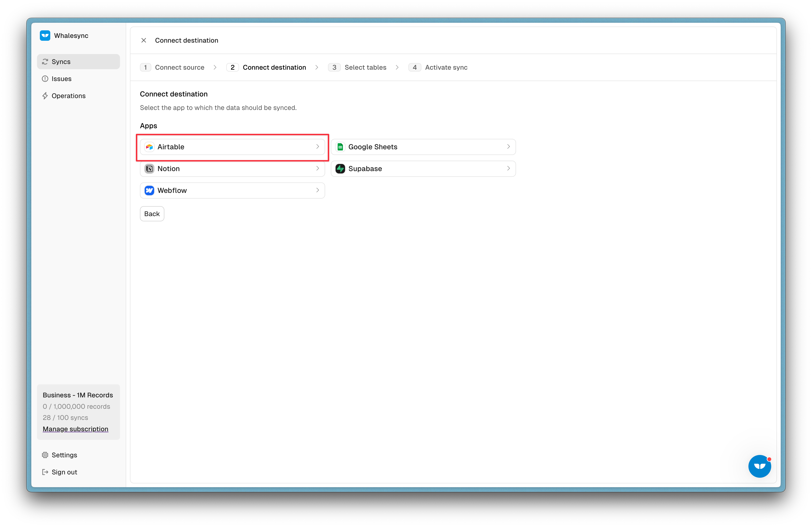Click the '0 / 1,000,000 records' usage text
The height and width of the screenshot is (527, 812).
click(x=76, y=407)
